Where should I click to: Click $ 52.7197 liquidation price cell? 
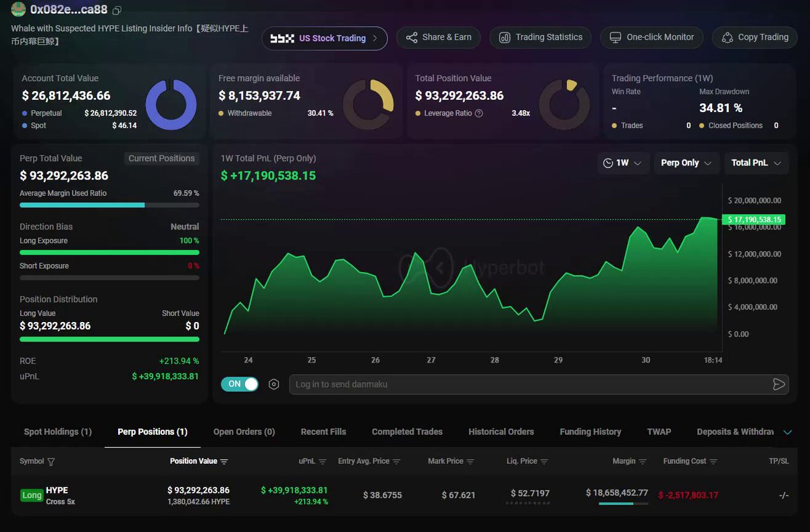point(530,494)
